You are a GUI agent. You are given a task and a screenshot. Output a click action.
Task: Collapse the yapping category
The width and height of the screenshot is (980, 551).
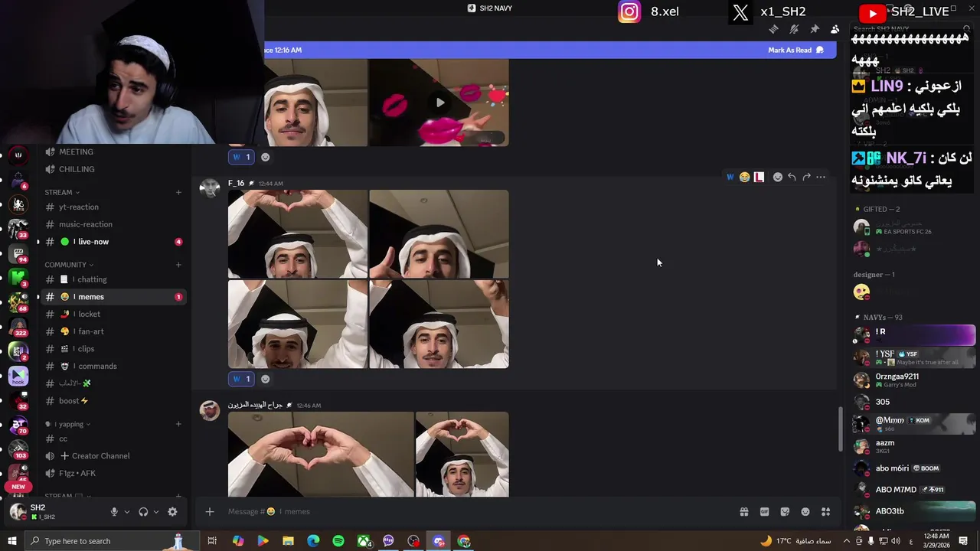[x=67, y=424]
